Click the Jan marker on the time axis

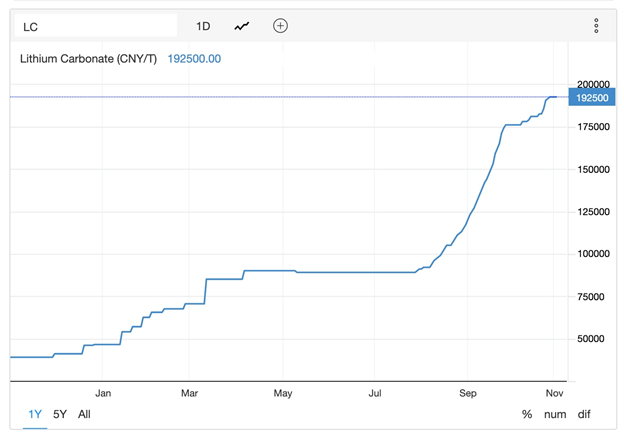click(x=102, y=393)
